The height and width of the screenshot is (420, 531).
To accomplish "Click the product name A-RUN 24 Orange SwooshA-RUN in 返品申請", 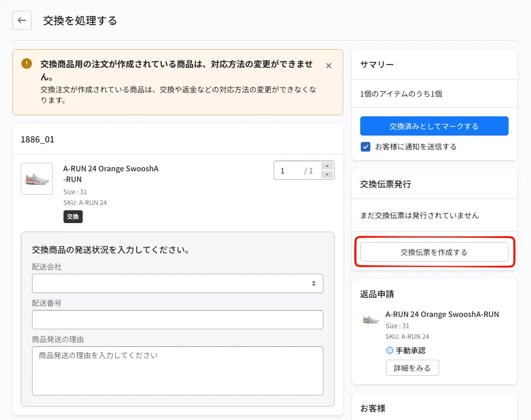I will coord(442,314).
